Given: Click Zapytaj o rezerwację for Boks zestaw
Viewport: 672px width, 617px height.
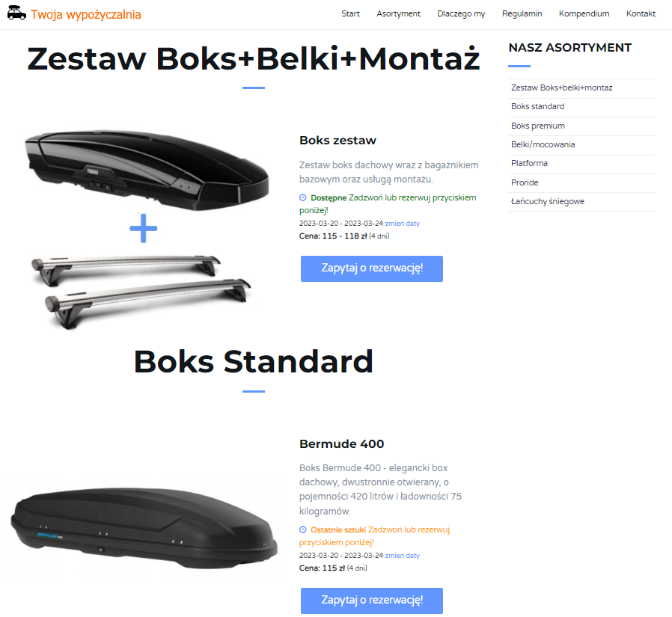Looking at the screenshot, I should [x=371, y=268].
